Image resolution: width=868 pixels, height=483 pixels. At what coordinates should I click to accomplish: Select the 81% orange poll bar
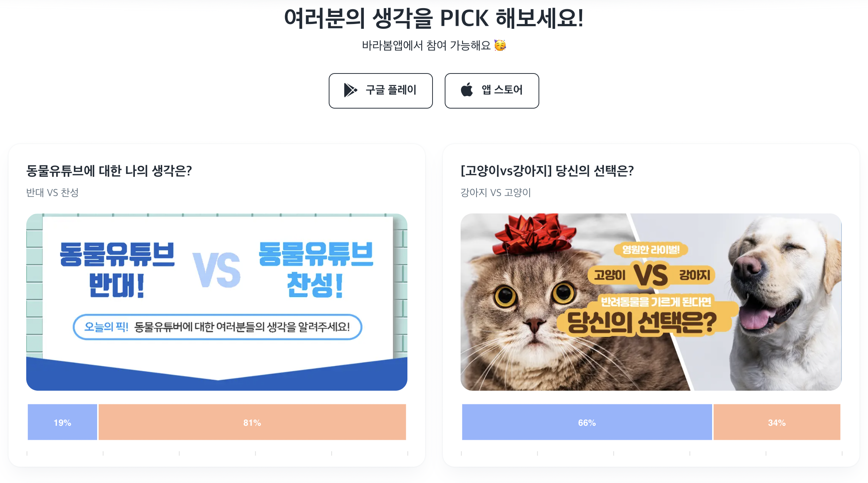pos(252,422)
